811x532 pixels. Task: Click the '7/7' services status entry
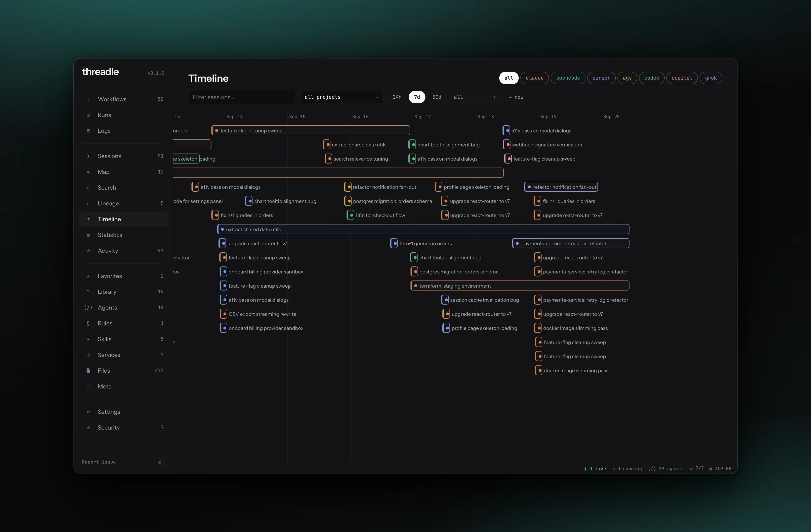[x=696, y=469]
